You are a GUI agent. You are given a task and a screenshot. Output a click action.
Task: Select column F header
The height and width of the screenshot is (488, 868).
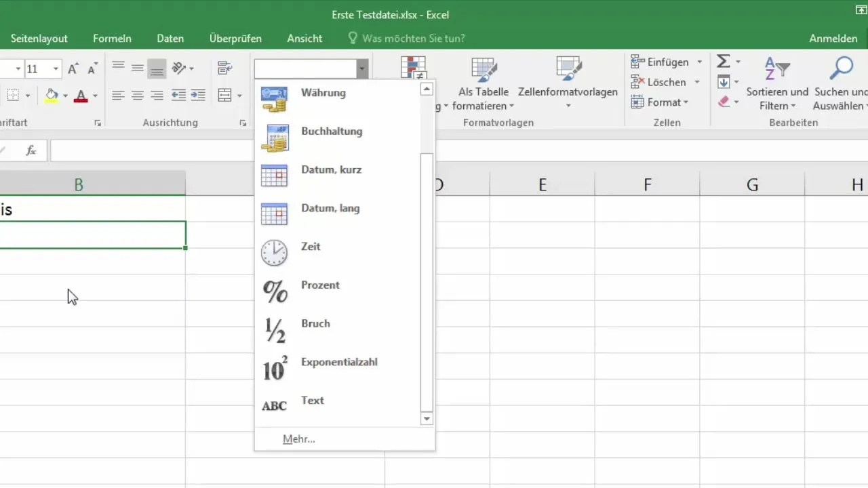click(x=647, y=184)
